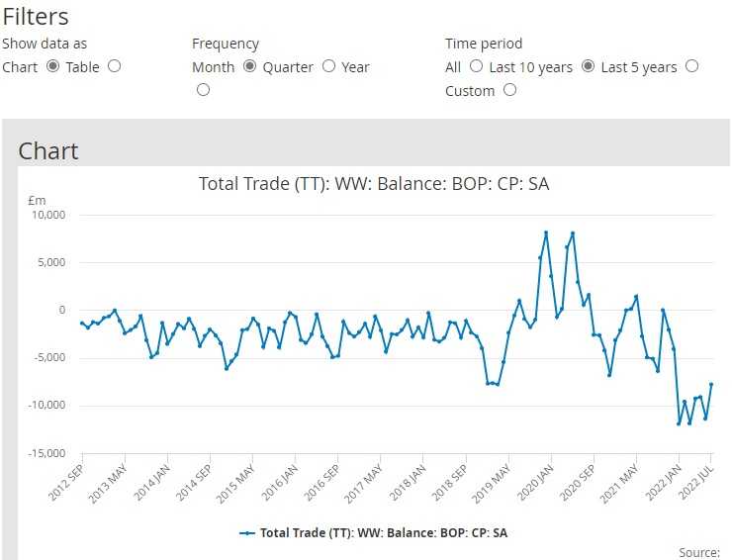This screenshot has height=560, width=732.
Task: Enable the Custom time period radio
Action: click(509, 90)
